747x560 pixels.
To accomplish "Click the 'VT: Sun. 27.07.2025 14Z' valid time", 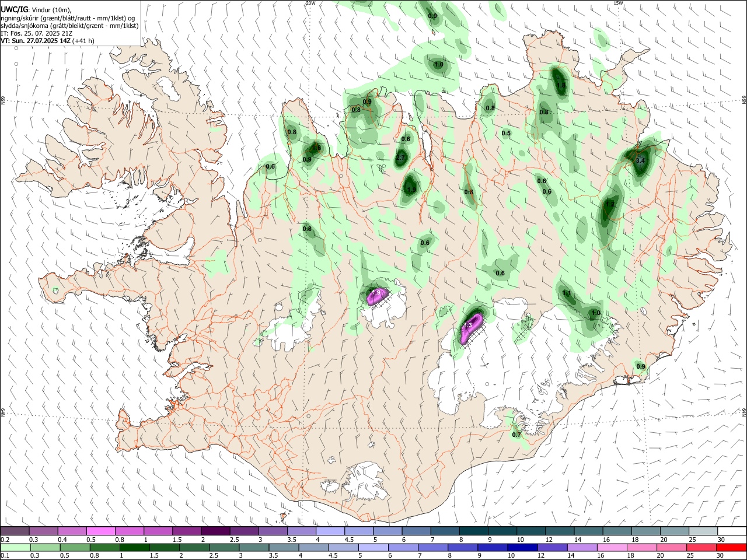I will (35, 41).
